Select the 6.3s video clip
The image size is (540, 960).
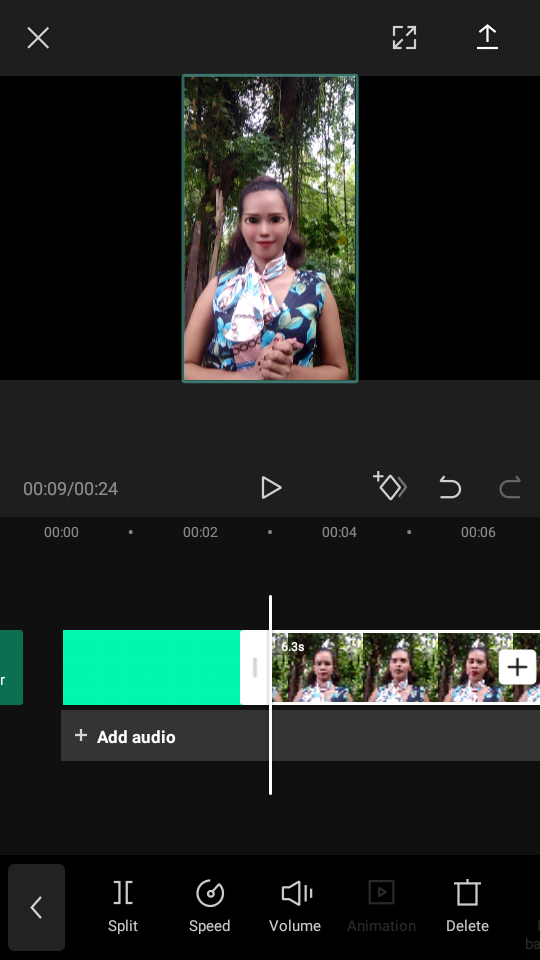tap(405, 667)
